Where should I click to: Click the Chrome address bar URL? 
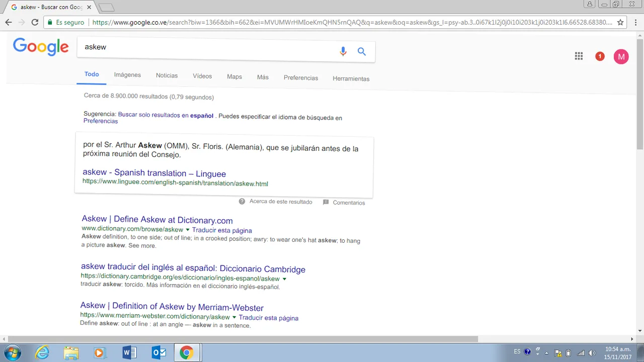point(352,22)
